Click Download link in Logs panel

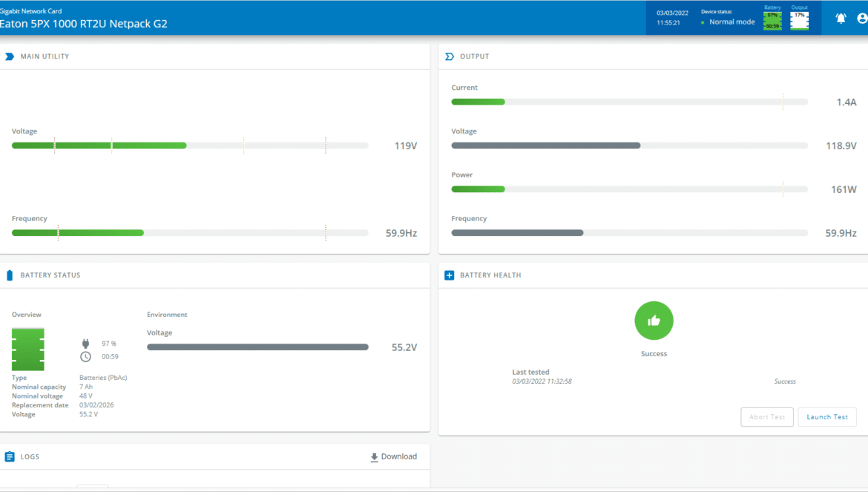pyautogui.click(x=394, y=456)
